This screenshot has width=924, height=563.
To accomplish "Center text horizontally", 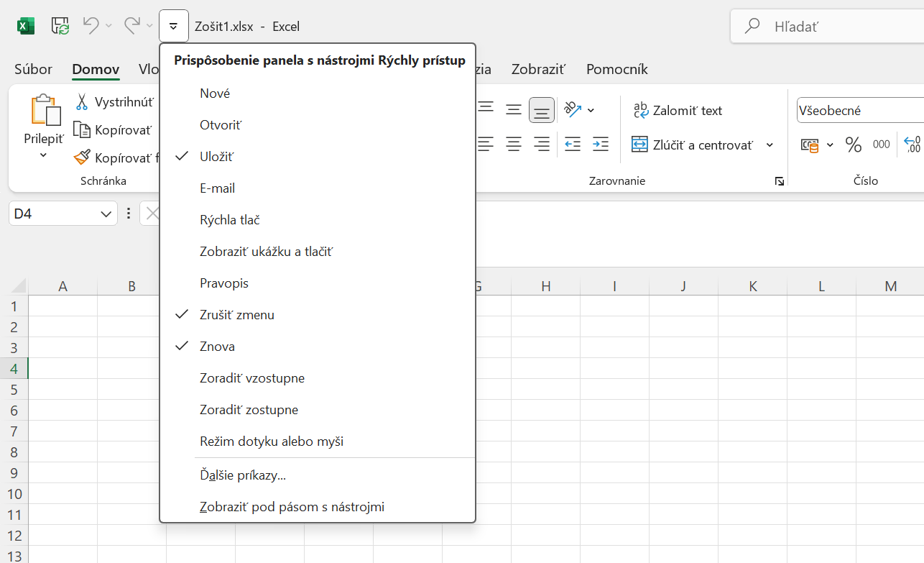I will (x=513, y=144).
